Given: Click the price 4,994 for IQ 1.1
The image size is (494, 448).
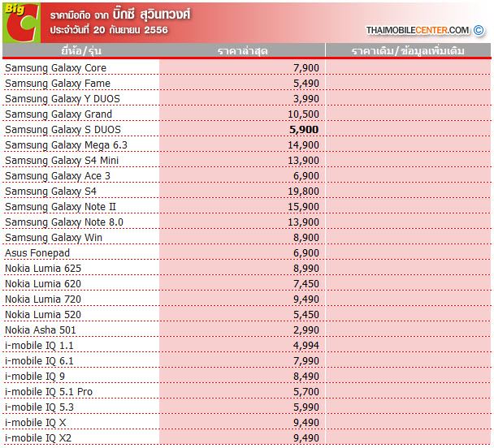Looking at the screenshot, I should (306, 346).
